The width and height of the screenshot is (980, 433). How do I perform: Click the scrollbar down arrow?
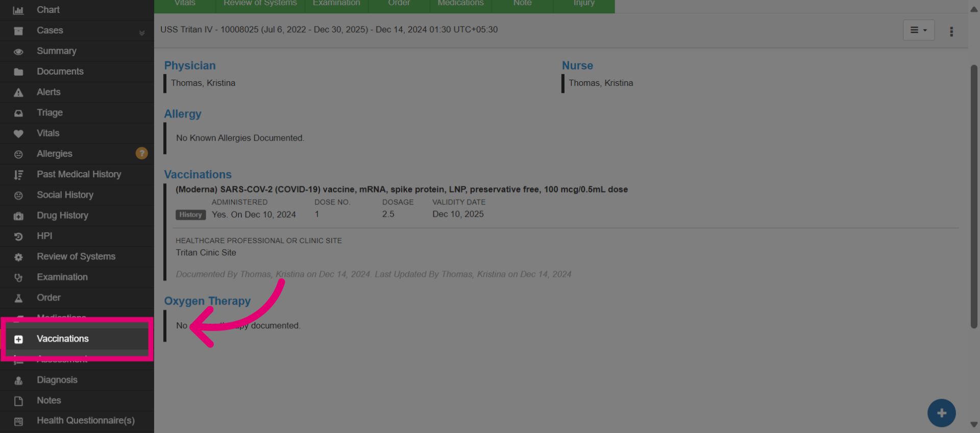pos(974,425)
